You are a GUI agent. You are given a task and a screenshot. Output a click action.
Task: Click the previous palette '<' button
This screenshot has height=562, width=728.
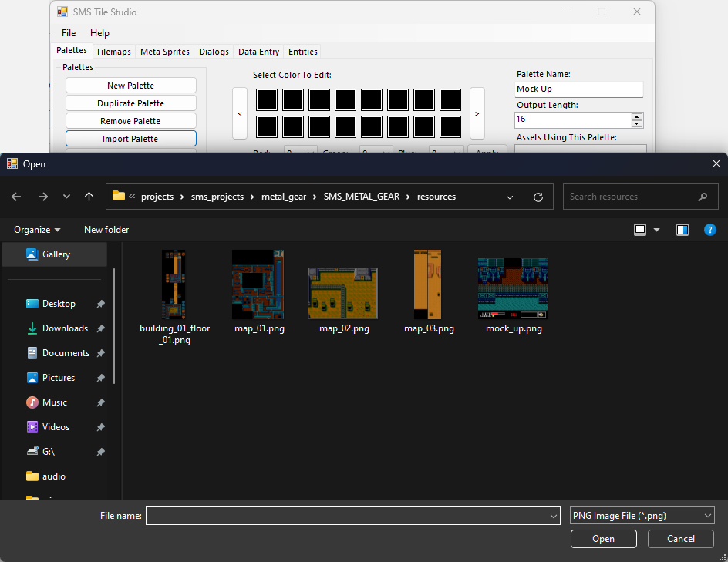(x=240, y=113)
